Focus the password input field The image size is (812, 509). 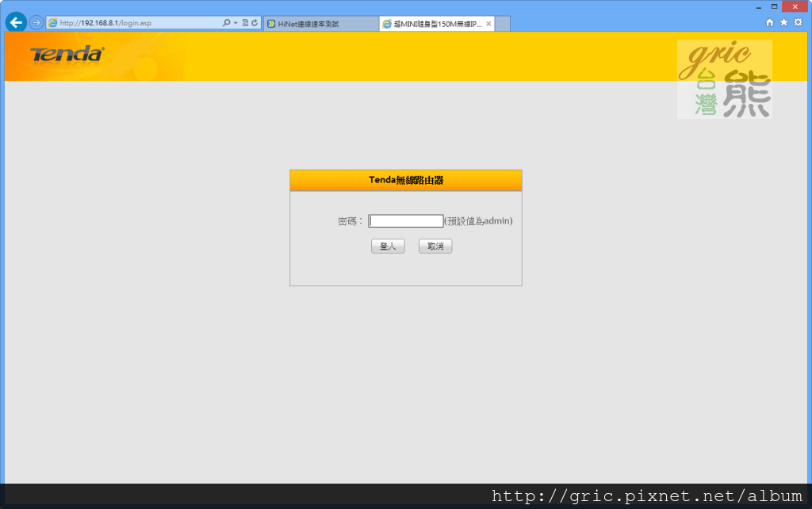coord(405,221)
